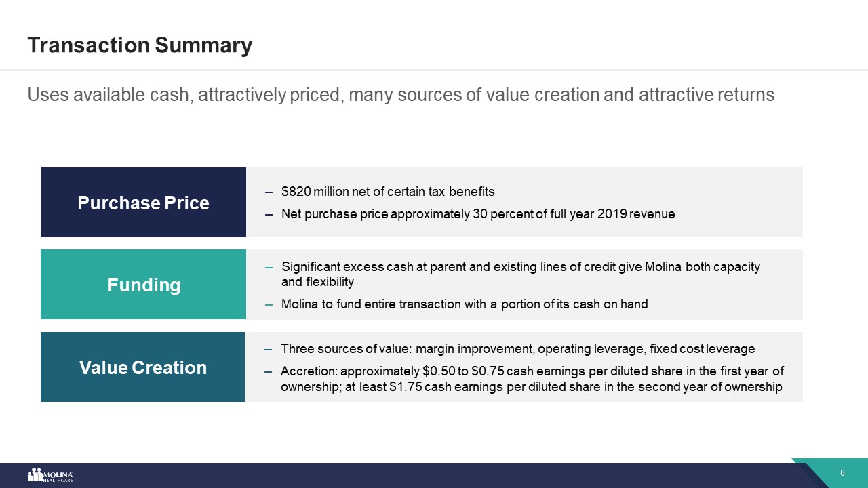
Task: Click the gray panel beside Value Creation
Action: (524, 367)
